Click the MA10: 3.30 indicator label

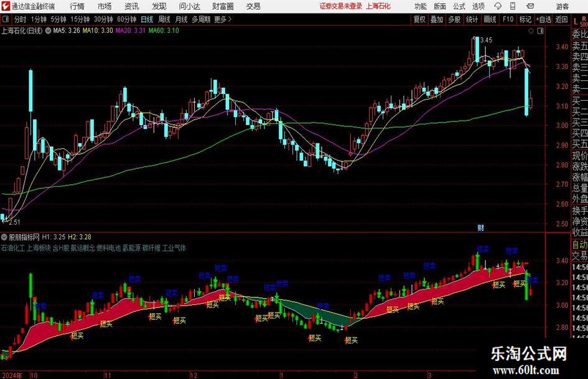click(98, 30)
